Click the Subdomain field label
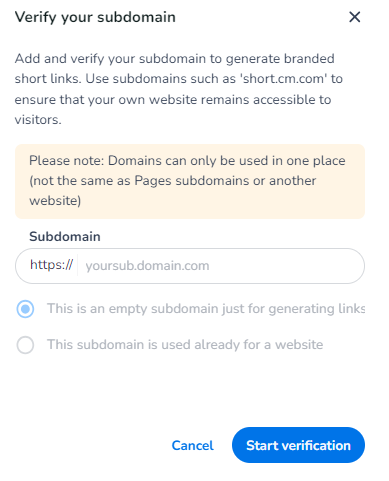Viewport: 389px width, 481px height. click(65, 237)
